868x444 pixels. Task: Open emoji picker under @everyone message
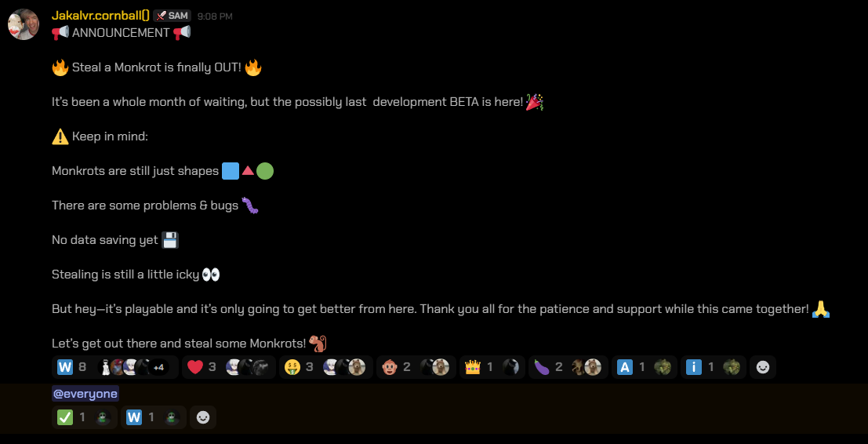(x=203, y=417)
